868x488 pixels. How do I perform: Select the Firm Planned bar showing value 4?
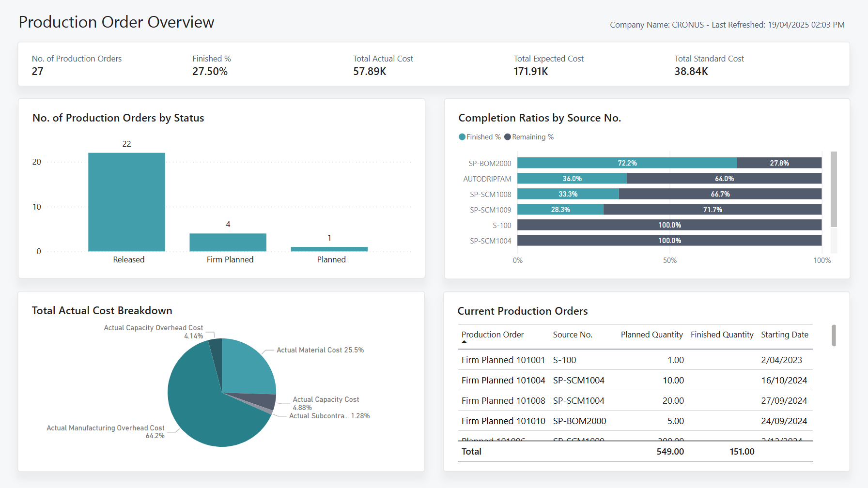pos(228,242)
